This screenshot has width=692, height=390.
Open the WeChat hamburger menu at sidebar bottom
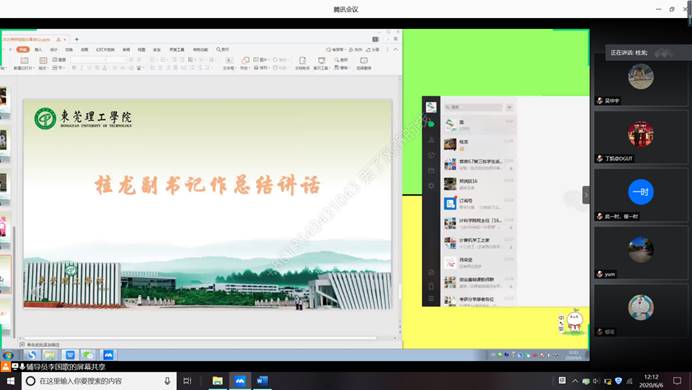[431, 299]
